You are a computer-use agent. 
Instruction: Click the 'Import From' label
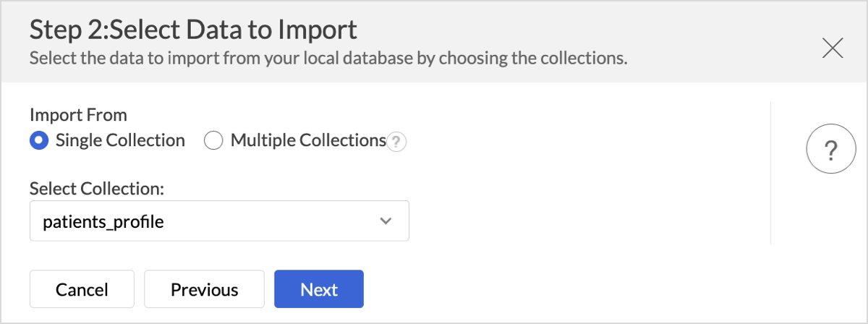(x=78, y=114)
